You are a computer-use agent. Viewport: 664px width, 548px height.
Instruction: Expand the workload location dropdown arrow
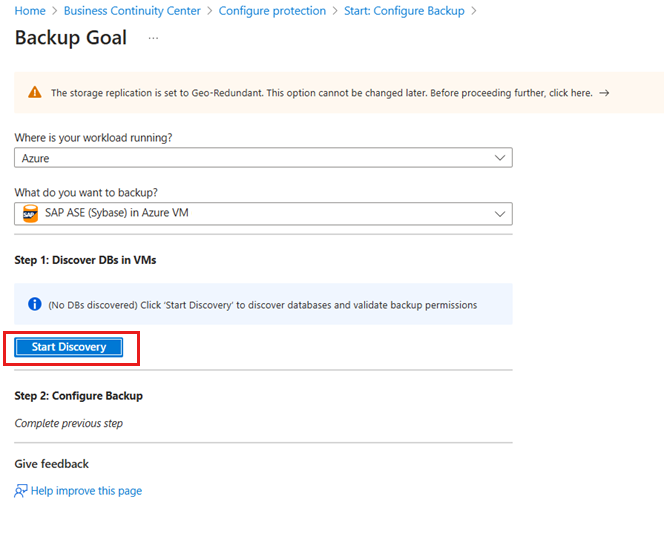[x=500, y=158]
